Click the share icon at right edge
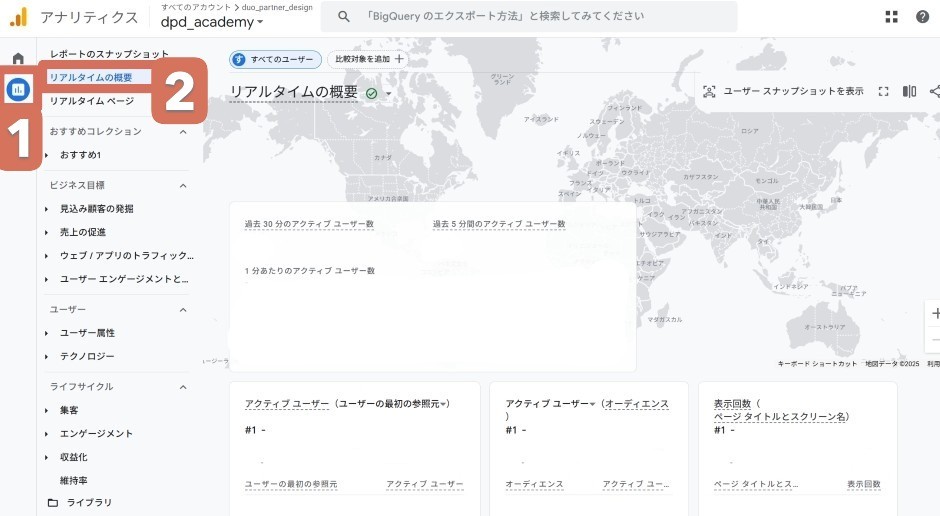940x516 pixels. coord(934,91)
